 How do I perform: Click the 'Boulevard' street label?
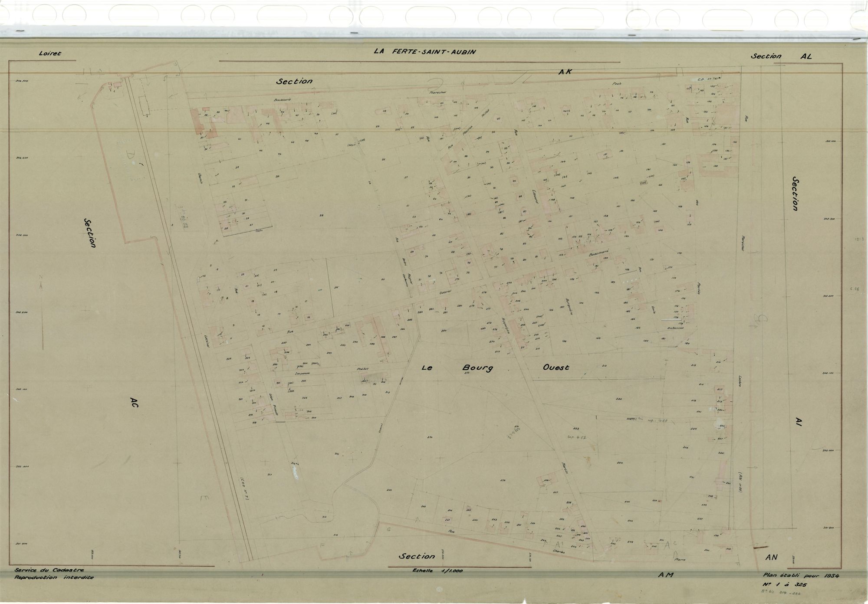[282, 100]
